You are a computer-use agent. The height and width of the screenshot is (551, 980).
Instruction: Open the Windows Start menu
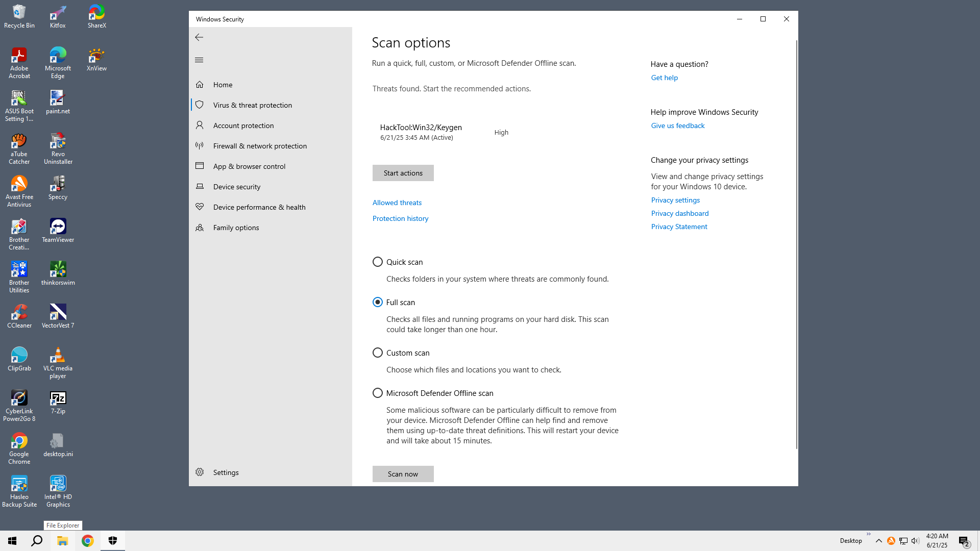[12, 541]
